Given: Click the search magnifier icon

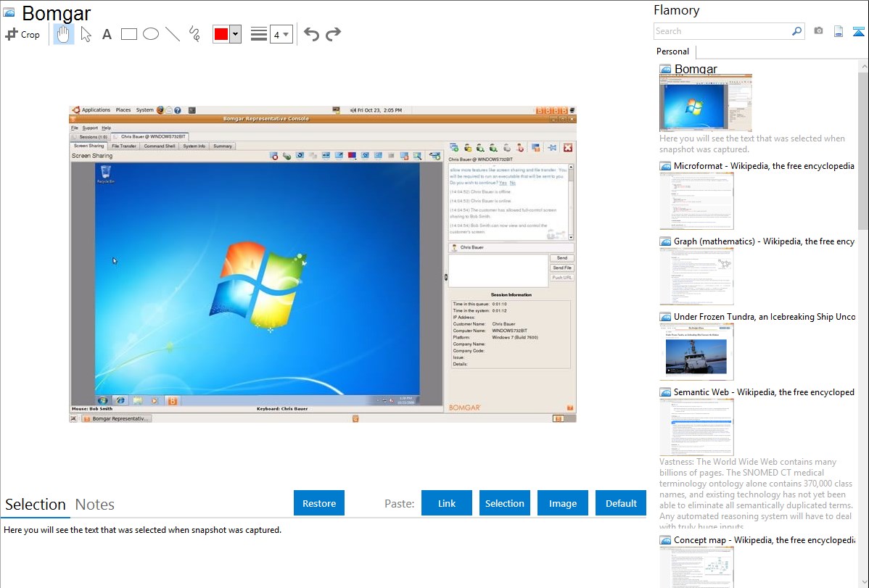Looking at the screenshot, I should pos(797,31).
